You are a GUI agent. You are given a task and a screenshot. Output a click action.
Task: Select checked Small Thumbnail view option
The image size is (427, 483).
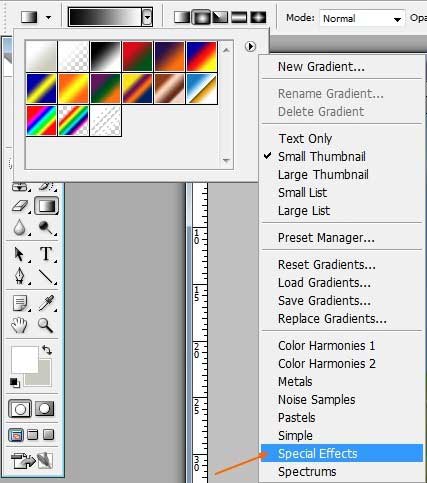[322, 156]
